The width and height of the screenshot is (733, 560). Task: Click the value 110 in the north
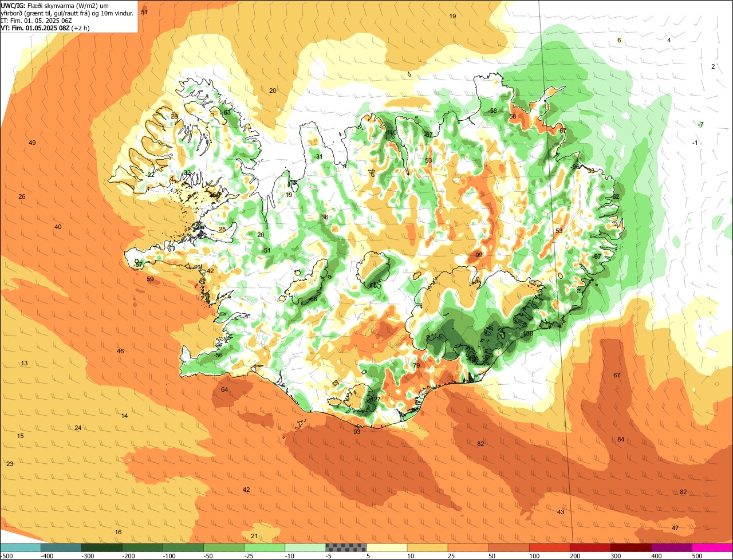click(392, 133)
